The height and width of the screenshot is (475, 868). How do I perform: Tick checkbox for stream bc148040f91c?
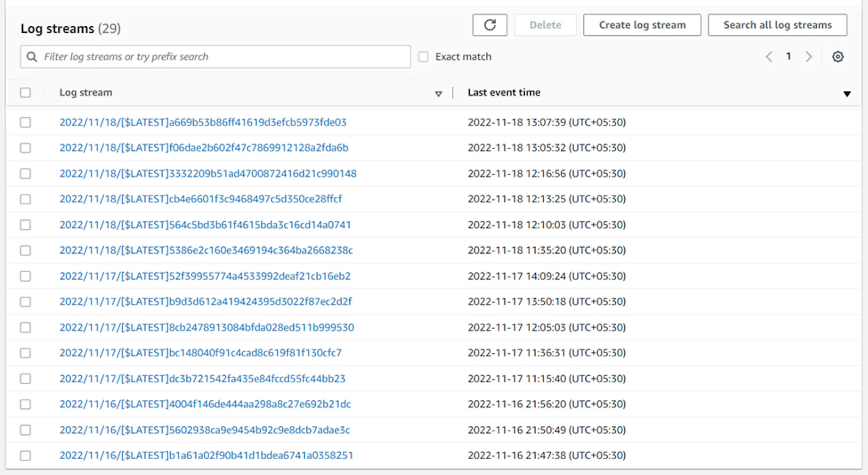[x=25, y=353]
